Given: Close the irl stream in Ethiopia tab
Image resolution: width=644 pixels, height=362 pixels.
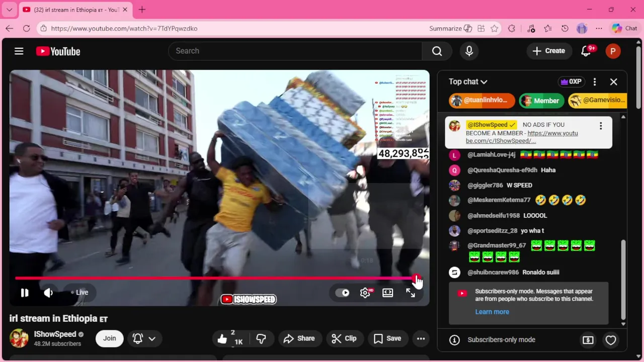Looking at the screenshot, I should coord(125,10).
